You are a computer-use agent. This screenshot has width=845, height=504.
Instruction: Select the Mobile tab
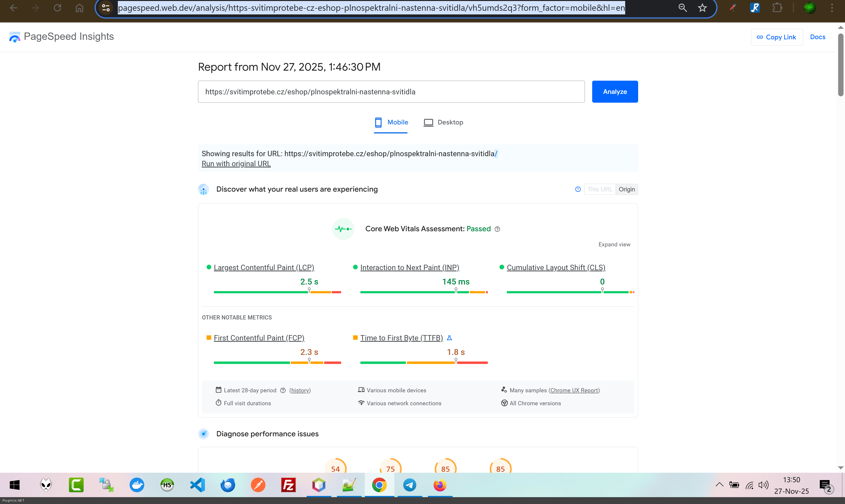click(391, 122)
